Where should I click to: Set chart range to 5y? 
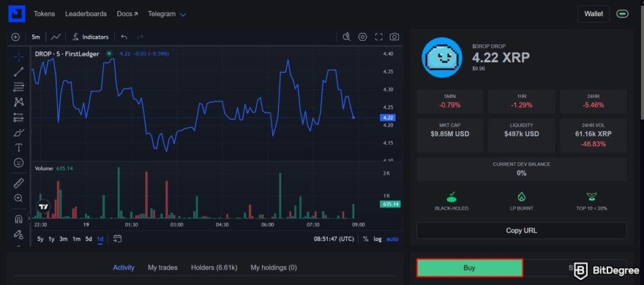pyautogui.click(x=40, y=239)
